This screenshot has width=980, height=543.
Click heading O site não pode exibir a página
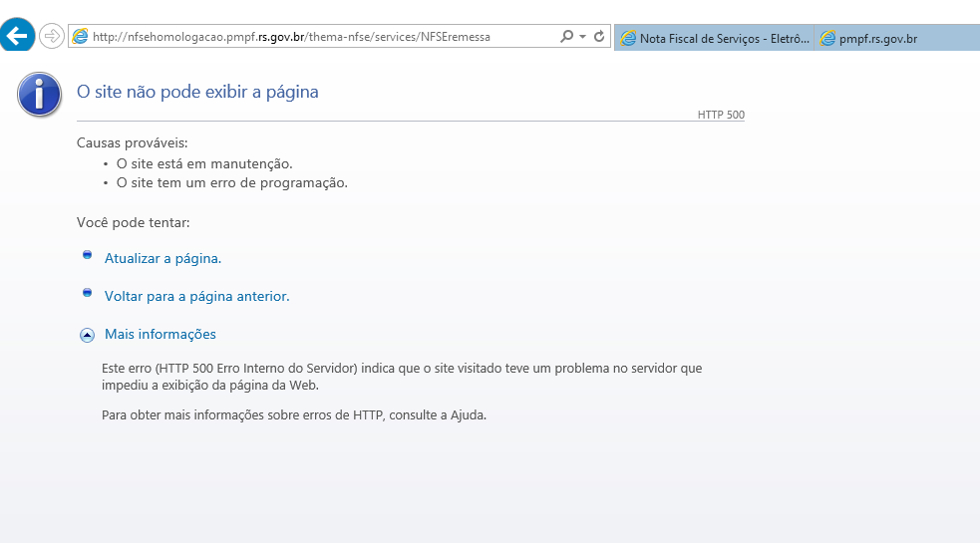197,92
